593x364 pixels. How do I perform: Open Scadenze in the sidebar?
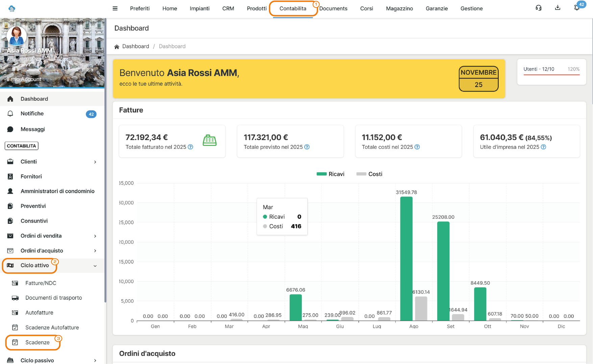[37, 342]
